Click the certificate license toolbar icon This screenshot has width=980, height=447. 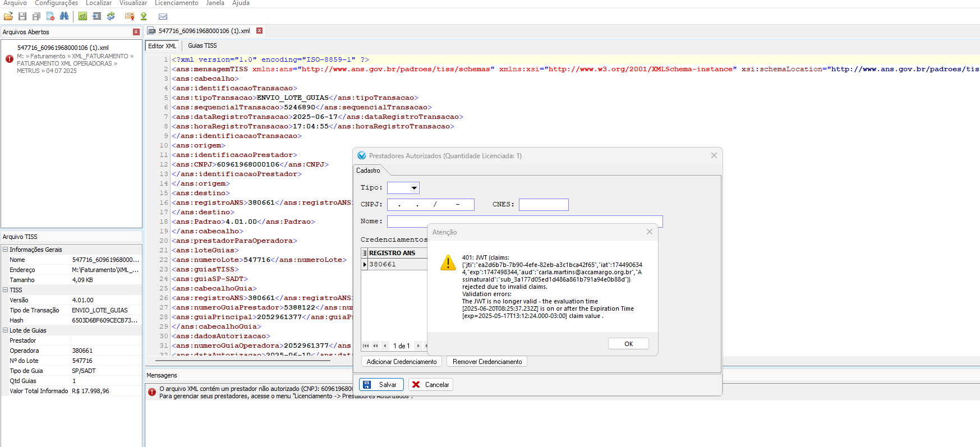click(x=130, y=16)
